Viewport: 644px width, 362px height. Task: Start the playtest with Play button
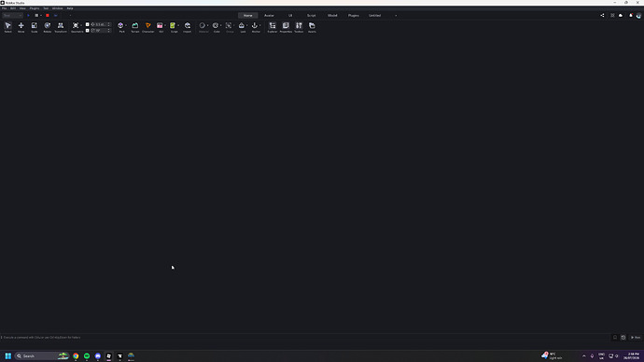pos(28,15)
